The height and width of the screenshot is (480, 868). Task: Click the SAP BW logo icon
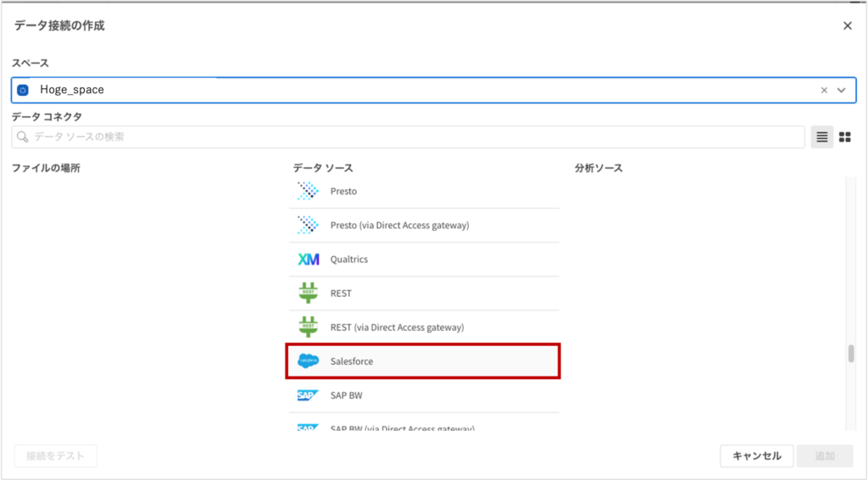309,395
